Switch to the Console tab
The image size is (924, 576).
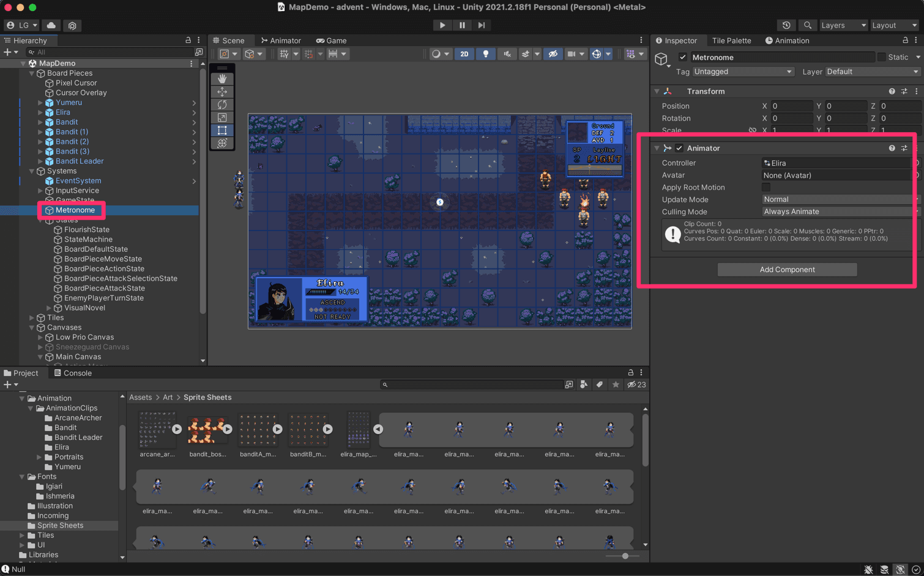(x=73, y=373)
